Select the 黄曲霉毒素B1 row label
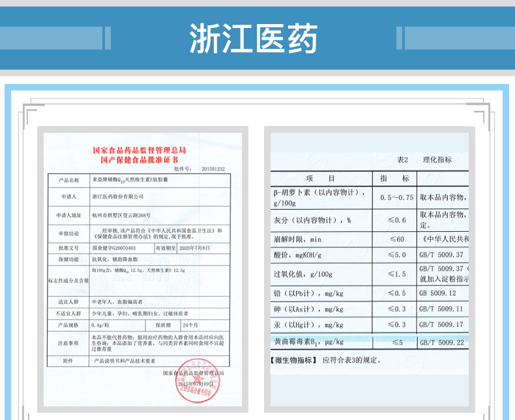This screenshot has height=420, width=515. point(309,343)
